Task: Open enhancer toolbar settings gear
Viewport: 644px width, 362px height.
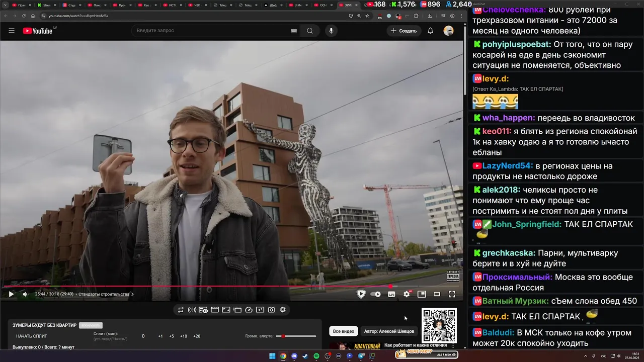Action: point(283,310)
